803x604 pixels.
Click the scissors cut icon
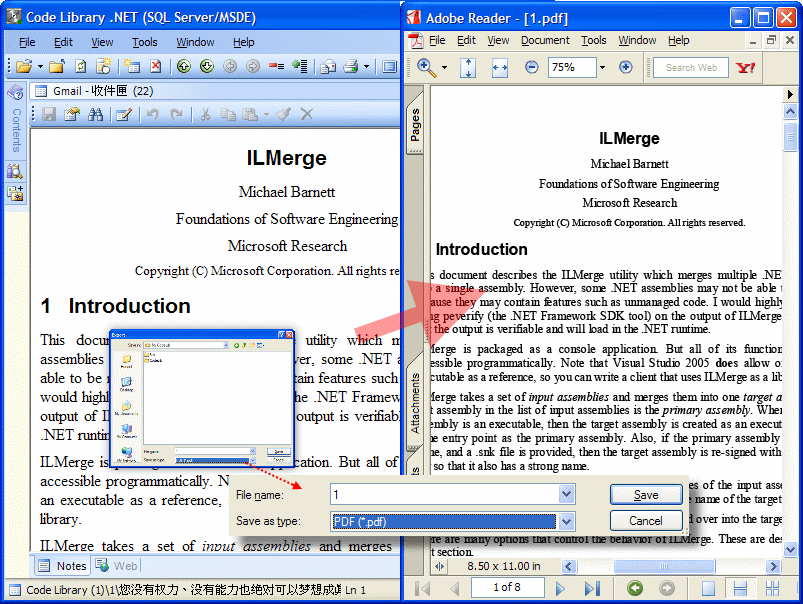coord(206,114)
